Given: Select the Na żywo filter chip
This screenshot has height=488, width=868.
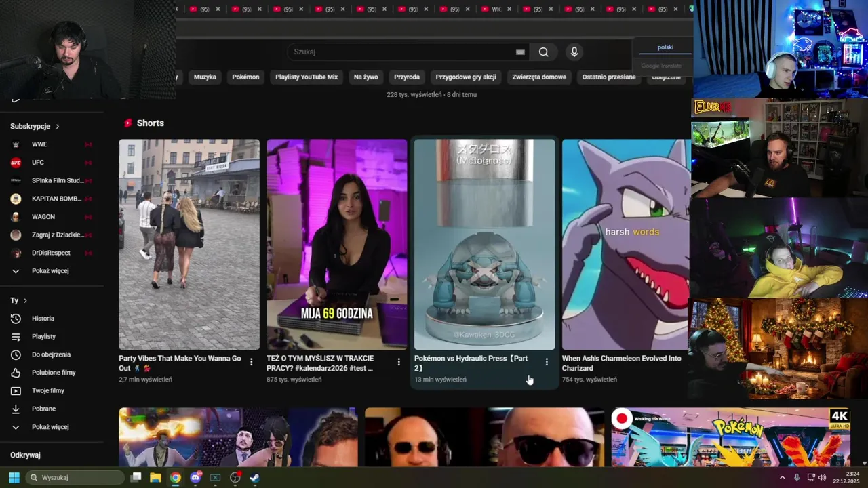Looking at the screenshot, I should (366, 77).
